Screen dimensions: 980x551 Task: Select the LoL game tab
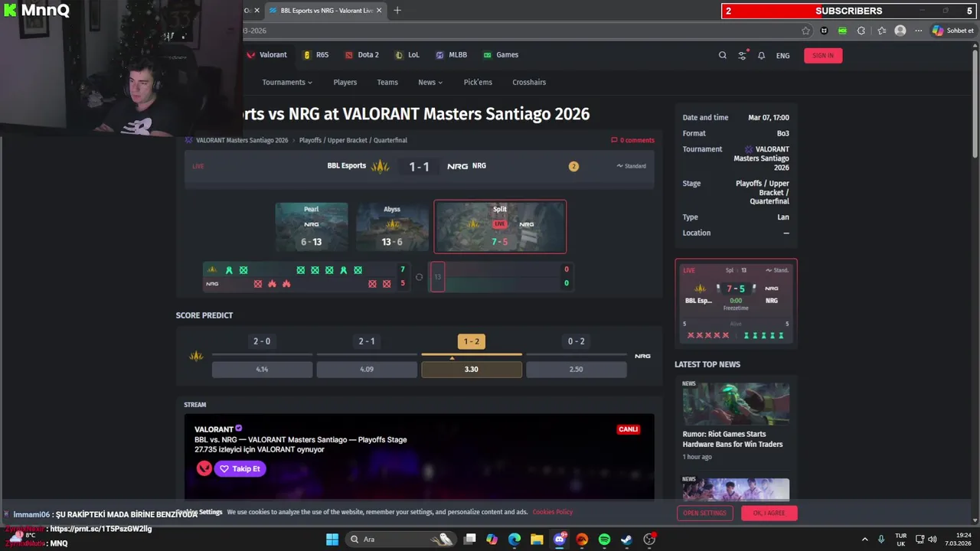coord(407,55)
